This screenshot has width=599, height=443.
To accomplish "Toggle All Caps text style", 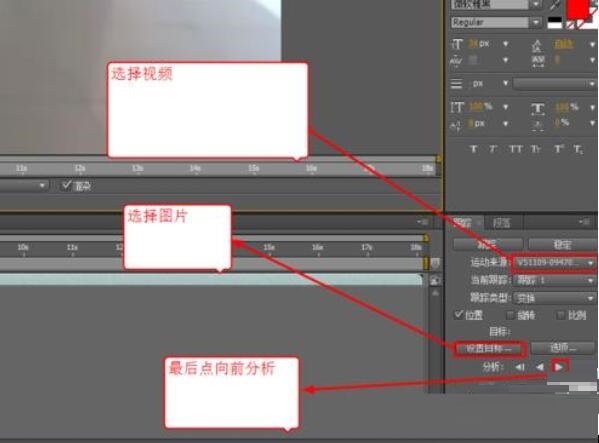I will point(515,149).
